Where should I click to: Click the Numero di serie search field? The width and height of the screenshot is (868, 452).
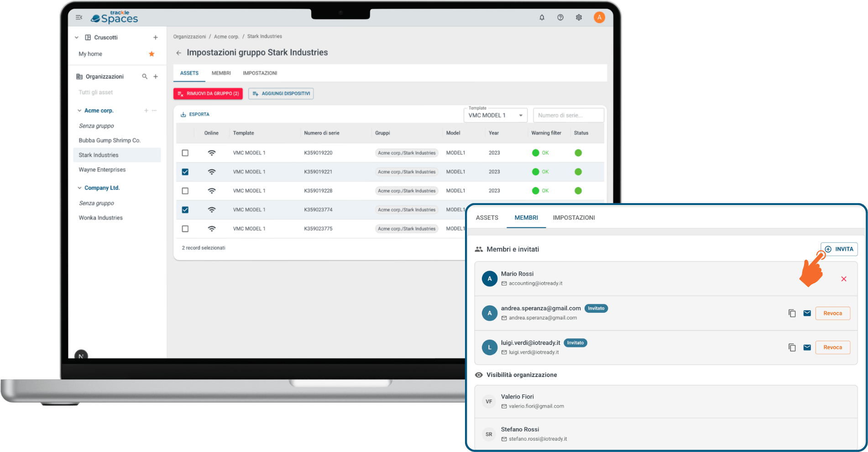[568, 116]
